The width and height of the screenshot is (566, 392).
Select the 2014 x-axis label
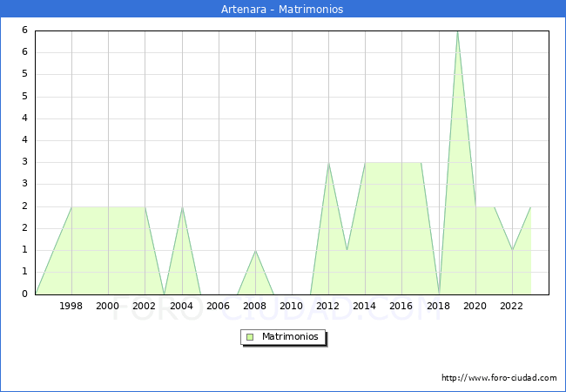[365, 306]
